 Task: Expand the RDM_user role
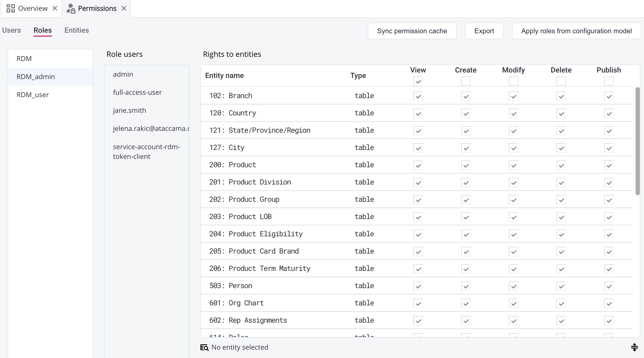pyautogui.click(x=33, y=94)
